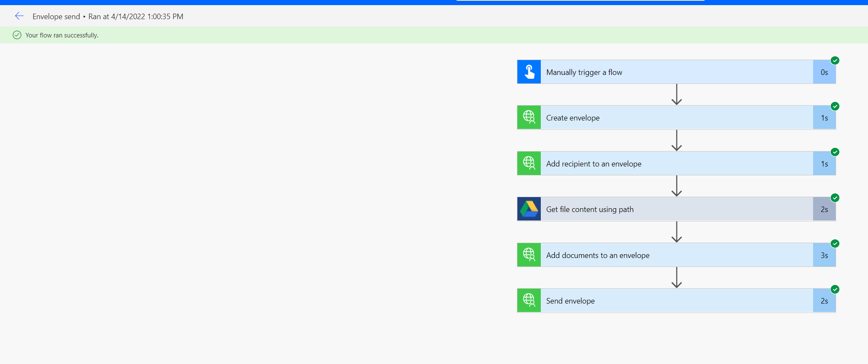Click the green check icon in success banner
Viewport: 868px width, 364px height.
pyautogui.click(x=17, y=35)
